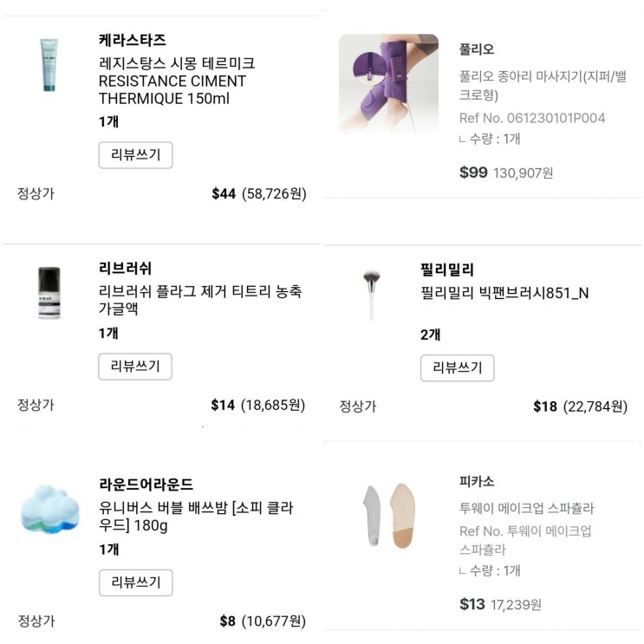Open the 라운드어라운드 brand link

click(x=146, y=485)
